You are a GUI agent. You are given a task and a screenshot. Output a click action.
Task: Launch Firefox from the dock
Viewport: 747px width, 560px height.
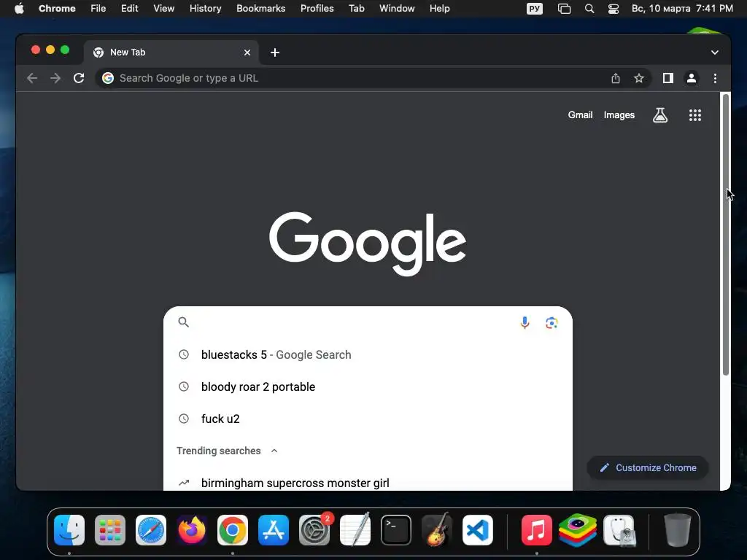[x=192, y=530]
